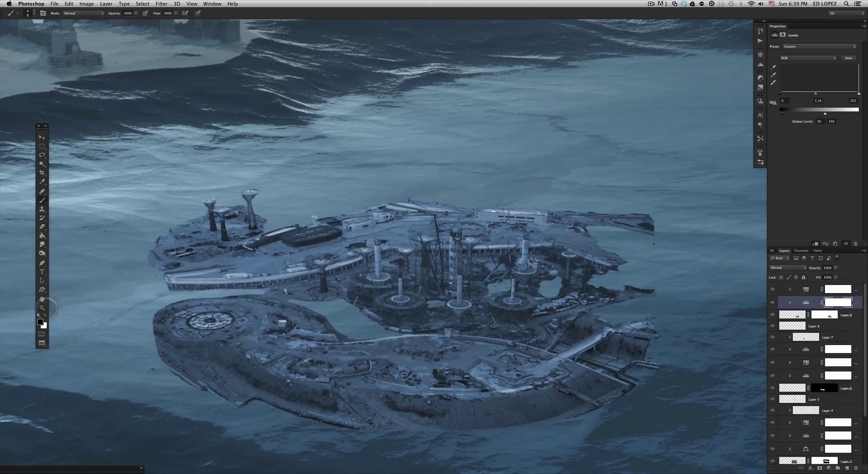This screenshot has width=868, height=474.
Task: Hide Layer 8
Action: tap(772, 326)
